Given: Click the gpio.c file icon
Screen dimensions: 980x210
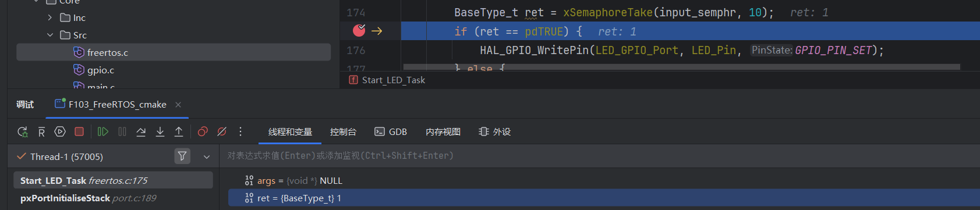Looking at the screenshot, I should pyautogui.click(x=79, y=70).
